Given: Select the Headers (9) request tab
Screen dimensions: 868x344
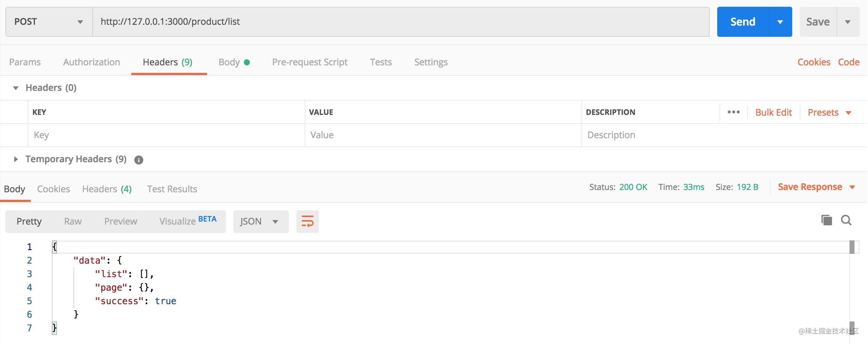Looking at the screenshot, I should [168, 62].
